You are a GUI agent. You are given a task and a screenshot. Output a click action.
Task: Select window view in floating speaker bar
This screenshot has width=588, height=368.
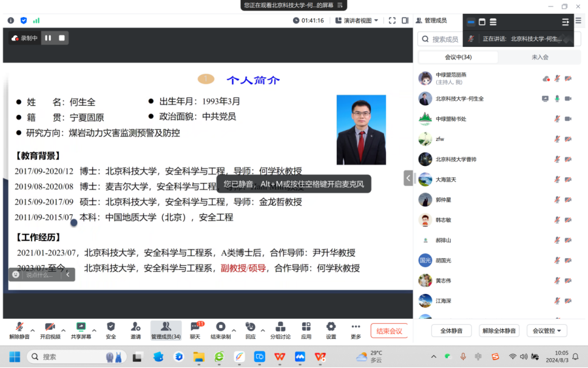click(482, 22)
